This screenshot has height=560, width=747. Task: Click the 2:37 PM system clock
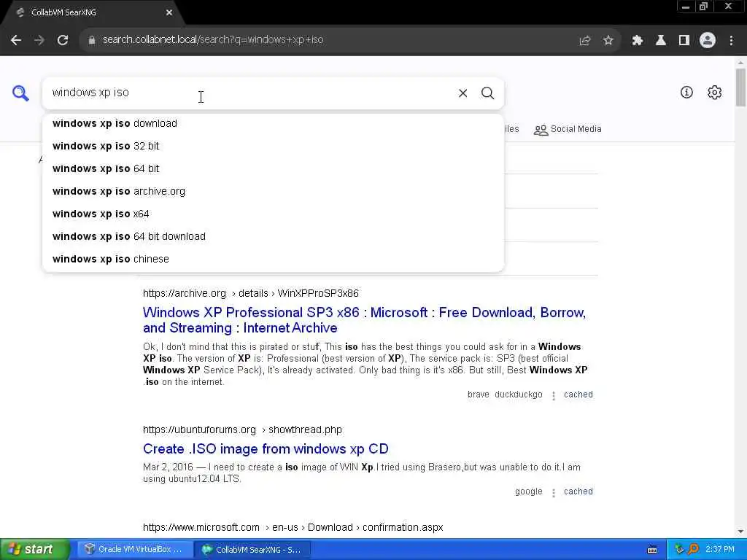720,550
